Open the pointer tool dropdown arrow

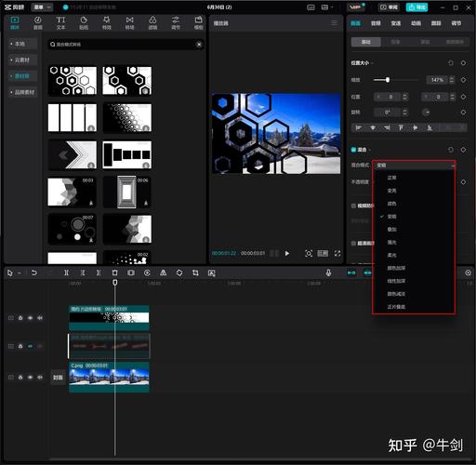pyautogui.click(x=20, y=272)
